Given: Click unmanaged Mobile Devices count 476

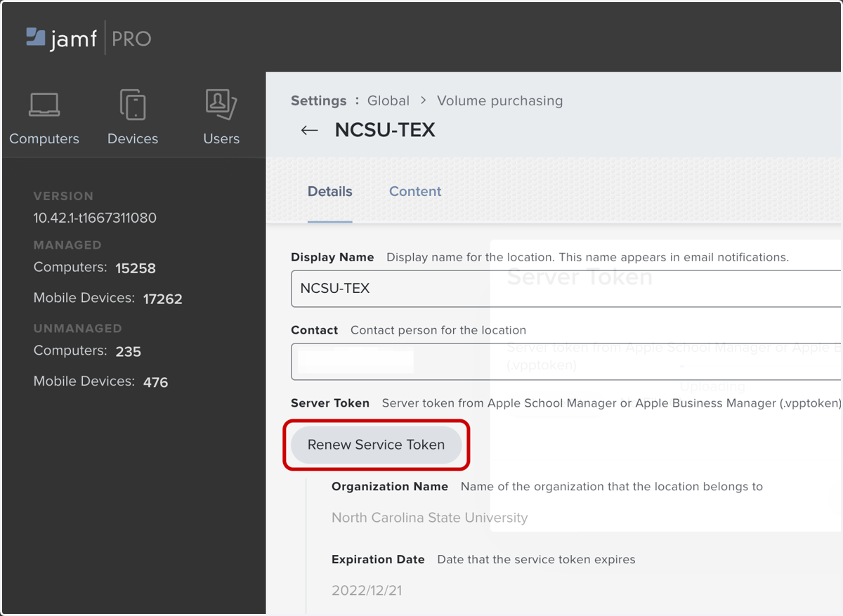Looking at the screenshot, I should pyautogui.click(x=156, y=383).
